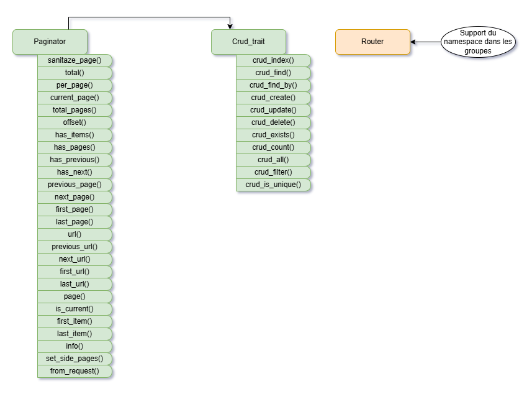Click the is_current() method entry

74,309
